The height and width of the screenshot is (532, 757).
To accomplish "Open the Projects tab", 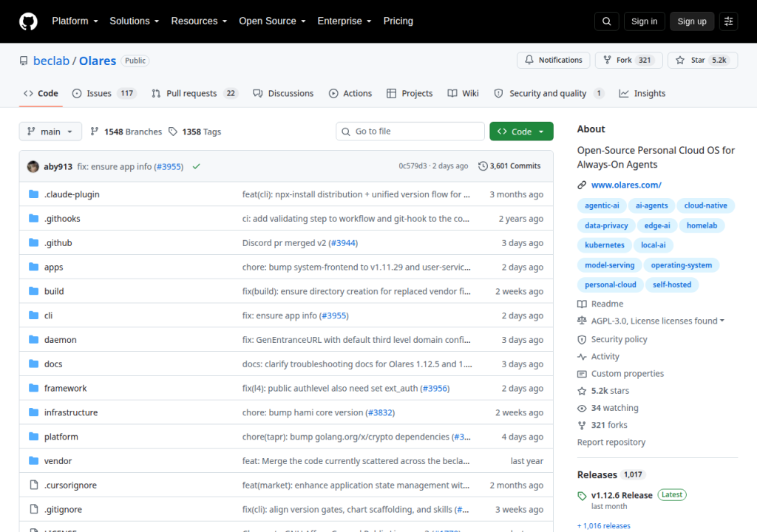I will [x=410, y=93].
